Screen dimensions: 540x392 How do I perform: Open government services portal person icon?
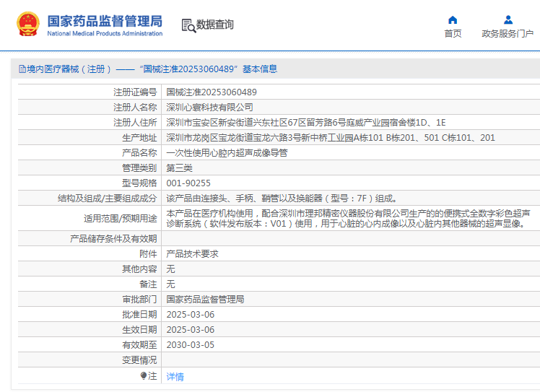pos(508,20)
